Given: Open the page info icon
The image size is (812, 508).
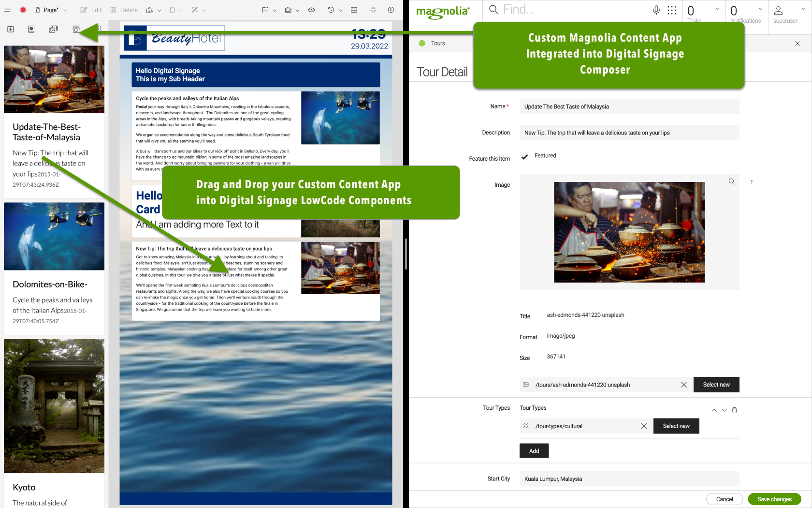Looking at the screenshot, I should 391,10.
